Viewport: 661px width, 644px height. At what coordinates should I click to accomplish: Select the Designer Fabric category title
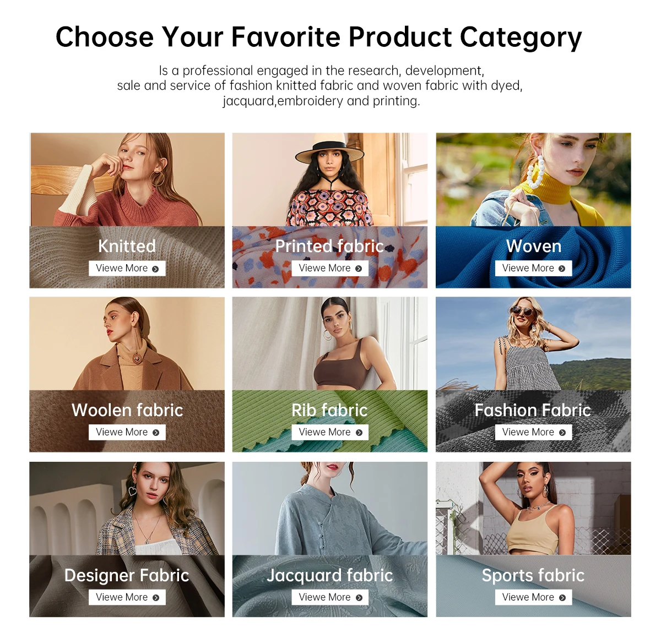(x=127, y=575)
